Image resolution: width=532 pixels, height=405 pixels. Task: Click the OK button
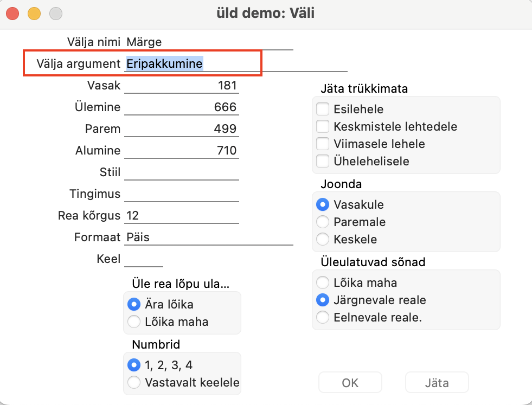pos(350,383)
